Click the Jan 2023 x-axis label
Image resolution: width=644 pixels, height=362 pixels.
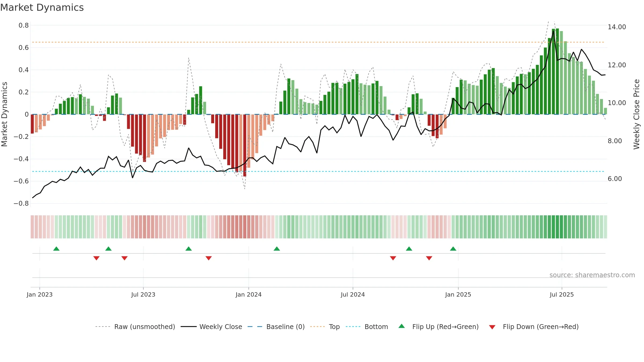(40, 294)
